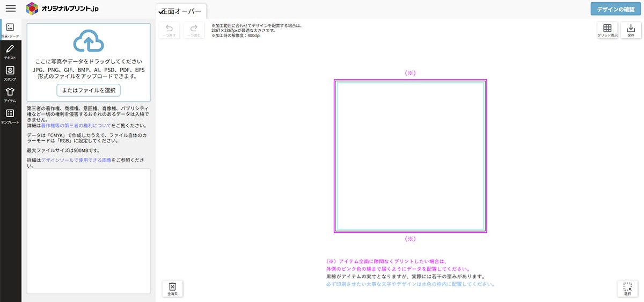Toggle グリッド表示 grid display
Screen dimensions: 644x302
point(608,31)
